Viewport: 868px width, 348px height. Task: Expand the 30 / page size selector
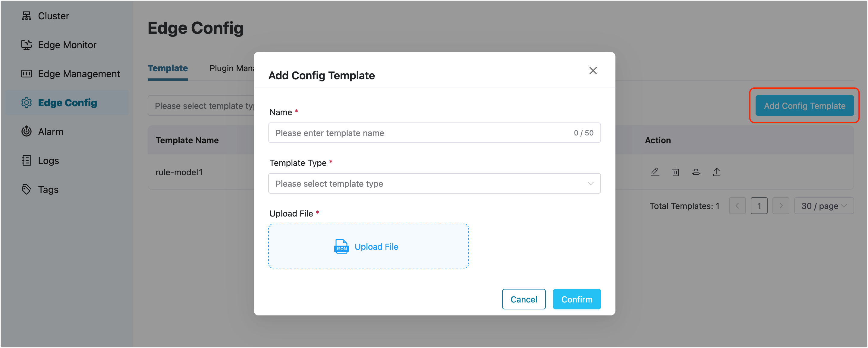pos(823,206)
